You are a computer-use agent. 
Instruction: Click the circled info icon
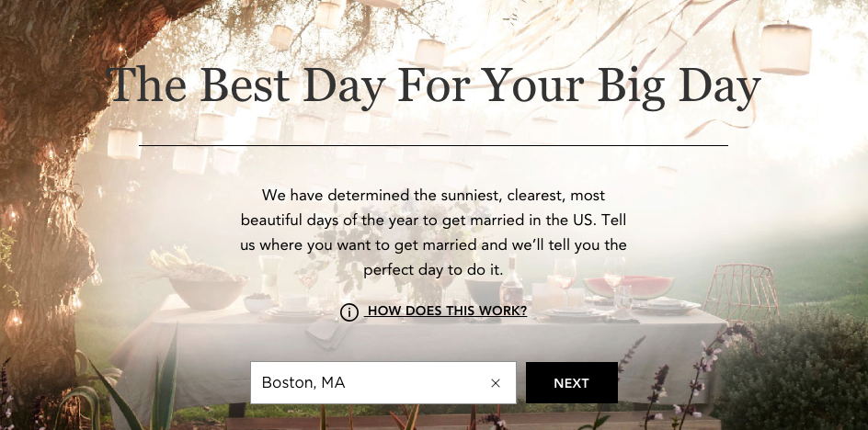349,312
